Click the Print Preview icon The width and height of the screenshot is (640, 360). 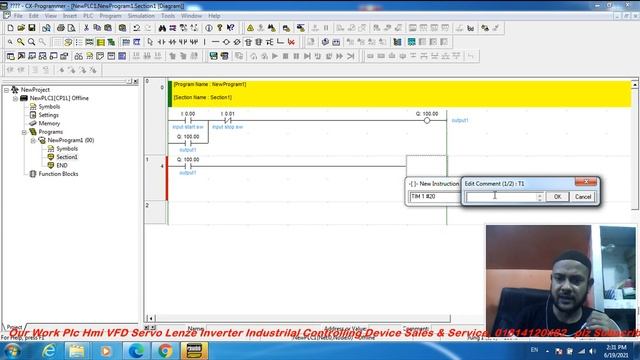71,28
